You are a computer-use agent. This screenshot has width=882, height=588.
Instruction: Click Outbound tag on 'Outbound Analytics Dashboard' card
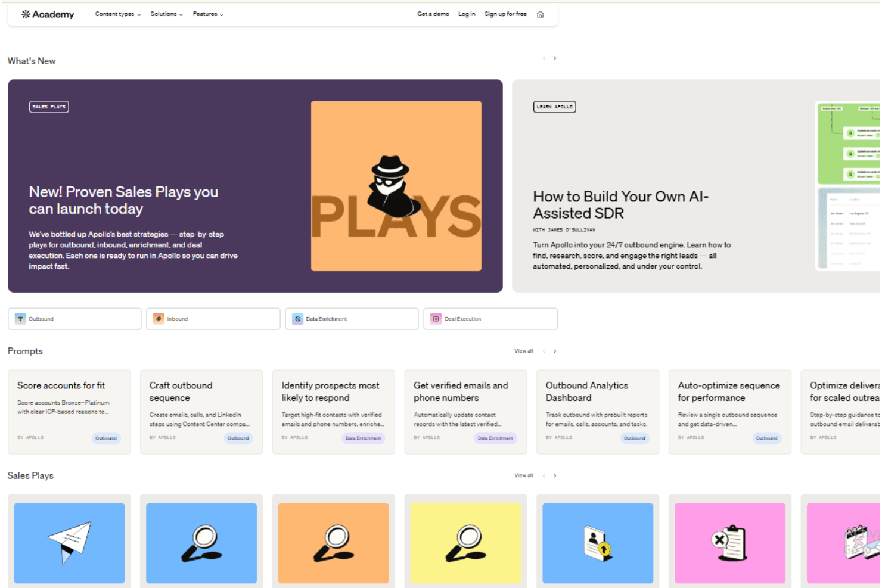[x=635, y=438]
